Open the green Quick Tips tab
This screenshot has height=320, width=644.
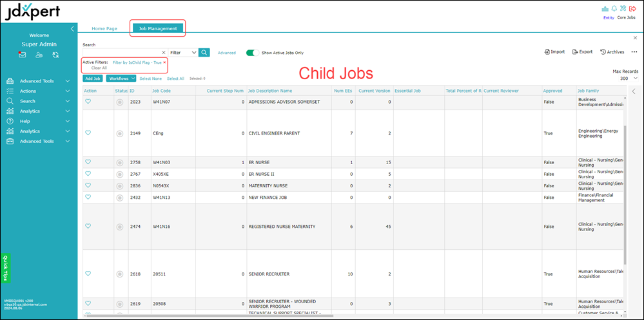point(5,268)
